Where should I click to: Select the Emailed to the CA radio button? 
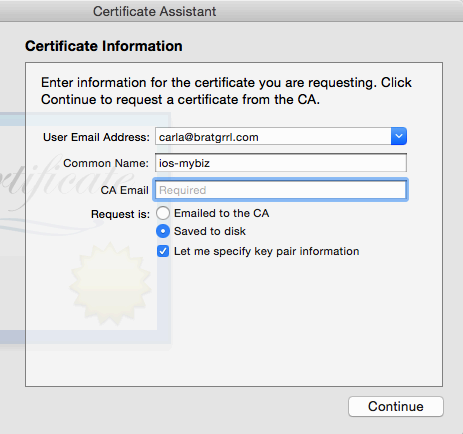point(163,213)
